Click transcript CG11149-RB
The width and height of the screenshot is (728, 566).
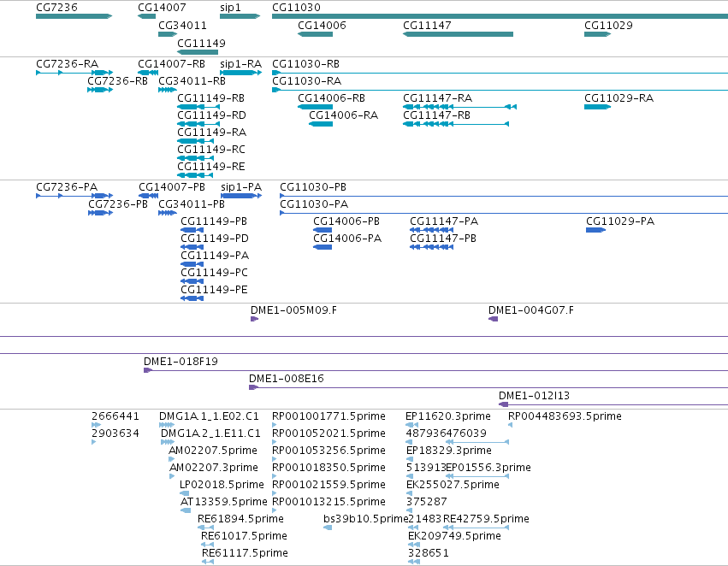pos(198,107)
